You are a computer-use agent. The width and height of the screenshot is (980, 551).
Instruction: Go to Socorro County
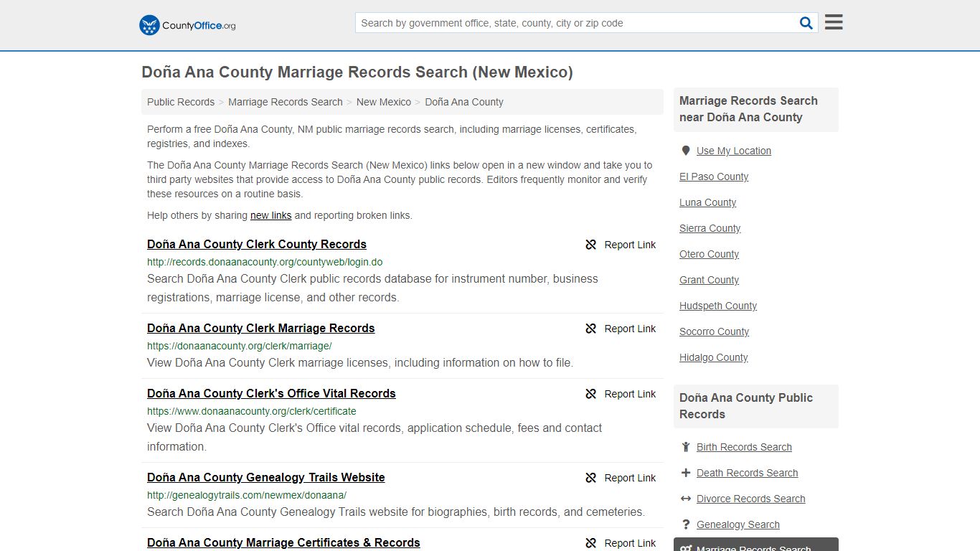(715, 331)
